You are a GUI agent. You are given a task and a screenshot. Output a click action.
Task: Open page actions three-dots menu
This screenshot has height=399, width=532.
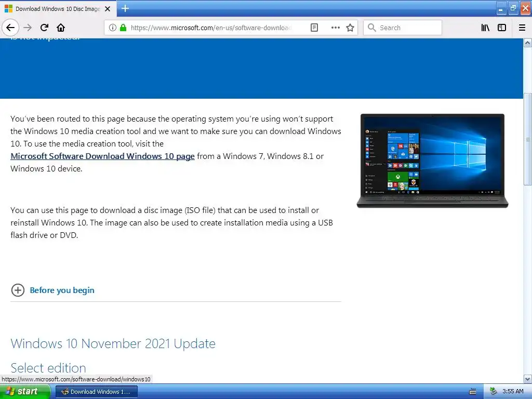pyautogui.click(x=335, y=28)
